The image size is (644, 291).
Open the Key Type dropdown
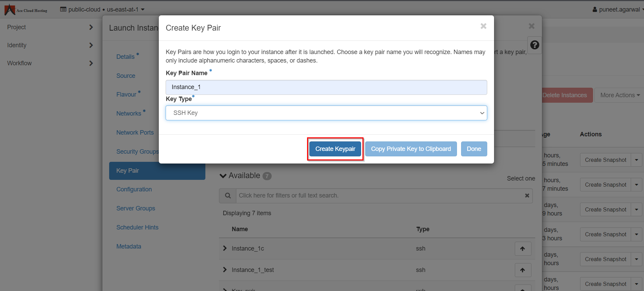(x=326, y=113)
